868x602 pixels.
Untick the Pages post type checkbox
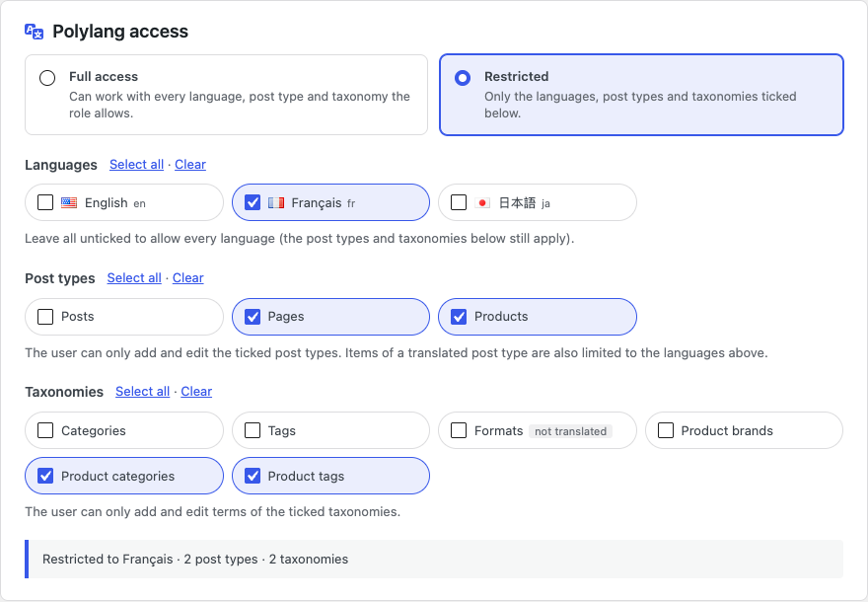253,317
